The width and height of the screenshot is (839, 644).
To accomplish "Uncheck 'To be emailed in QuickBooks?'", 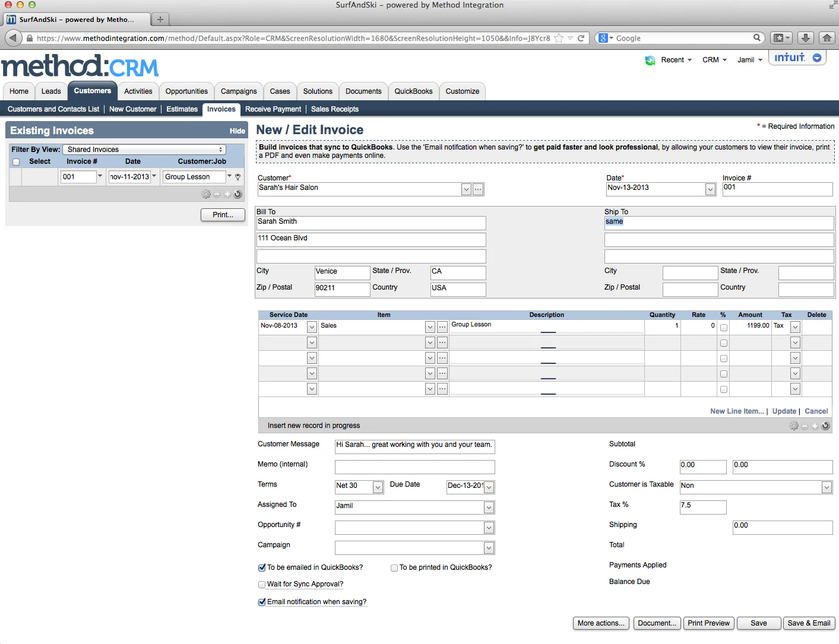I will tap(262, 568).
